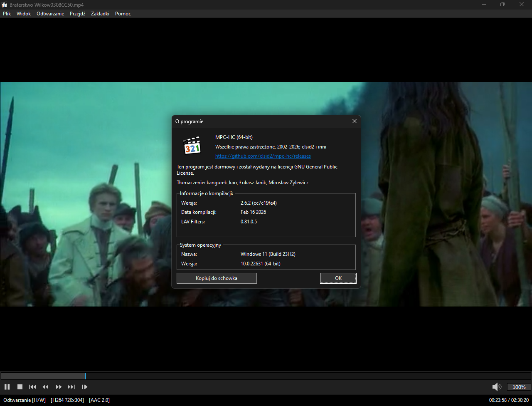Pause playback with the pause button
This screenshot has height=406, width=532.
tap(7, 387)
